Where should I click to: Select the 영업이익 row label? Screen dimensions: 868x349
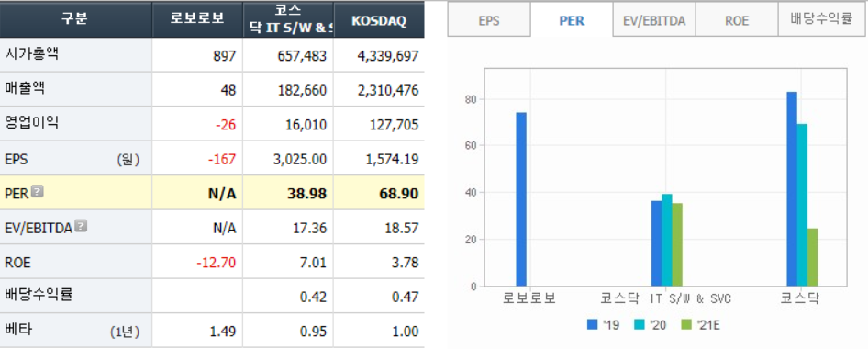pyautogui.click(x=31, y=123)
